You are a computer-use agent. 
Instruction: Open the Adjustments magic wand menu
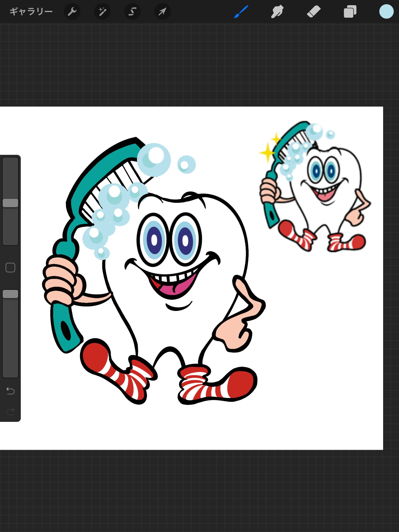tap(102, 12)
